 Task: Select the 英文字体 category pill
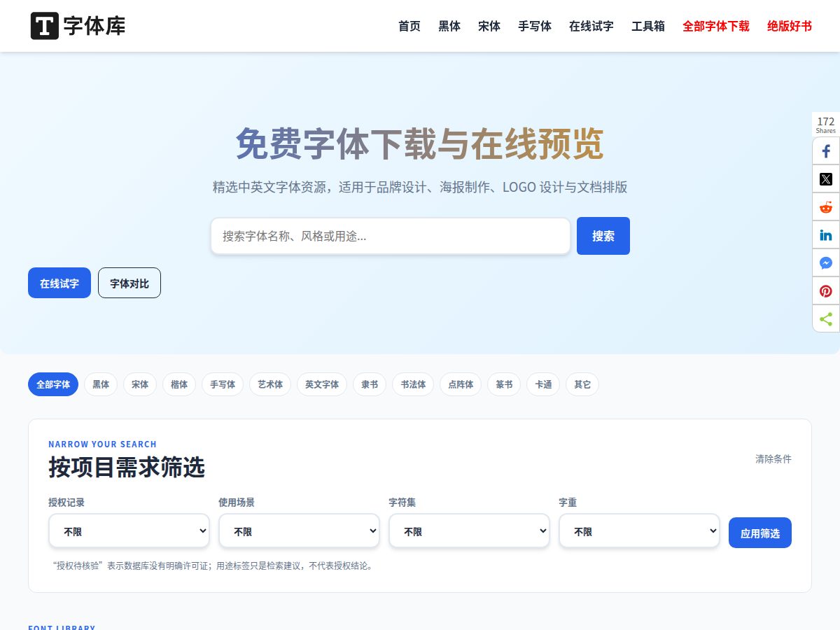point(322,384)
